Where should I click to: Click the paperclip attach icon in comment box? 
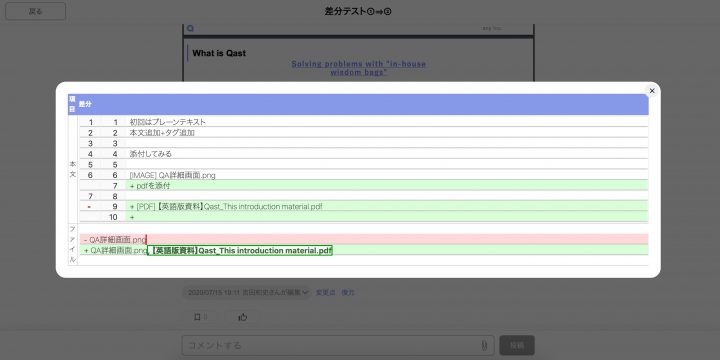[484, 345]
